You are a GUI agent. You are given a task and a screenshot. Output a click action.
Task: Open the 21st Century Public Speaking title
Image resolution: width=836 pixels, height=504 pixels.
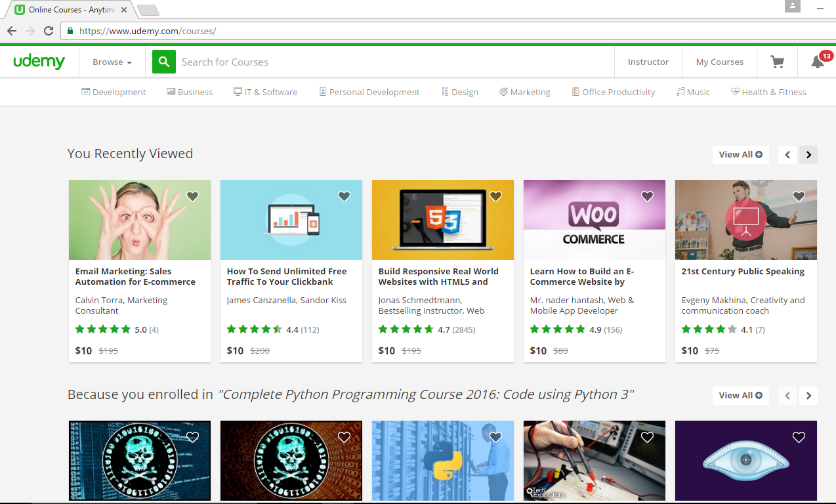click(743, 271)
